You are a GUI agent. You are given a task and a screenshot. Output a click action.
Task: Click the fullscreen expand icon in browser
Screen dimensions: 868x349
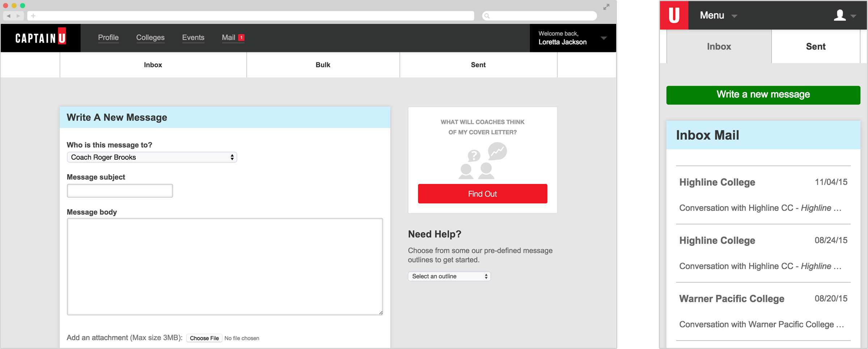[x=606, y=7]
